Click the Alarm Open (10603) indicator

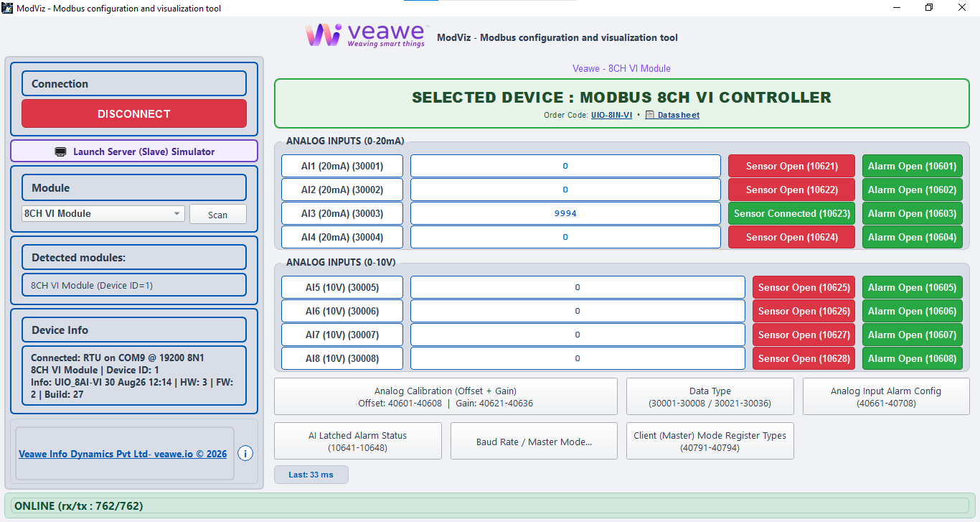click(913, 213)
